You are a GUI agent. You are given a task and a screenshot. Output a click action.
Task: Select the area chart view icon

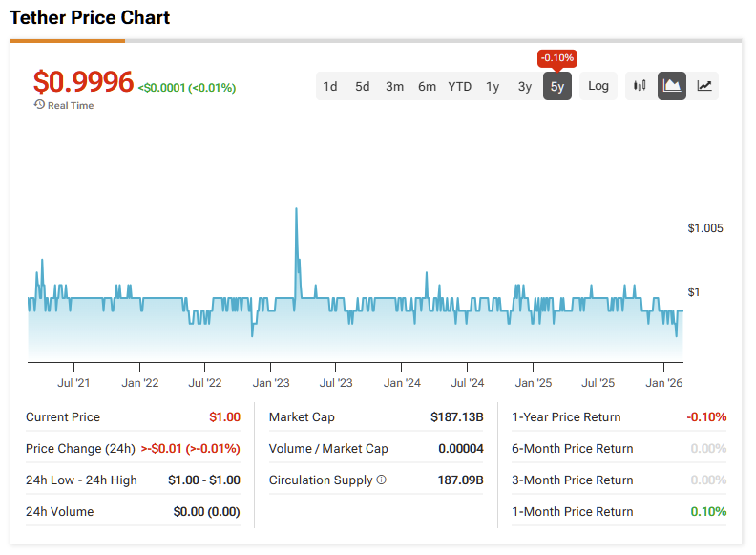pos(672,86)
